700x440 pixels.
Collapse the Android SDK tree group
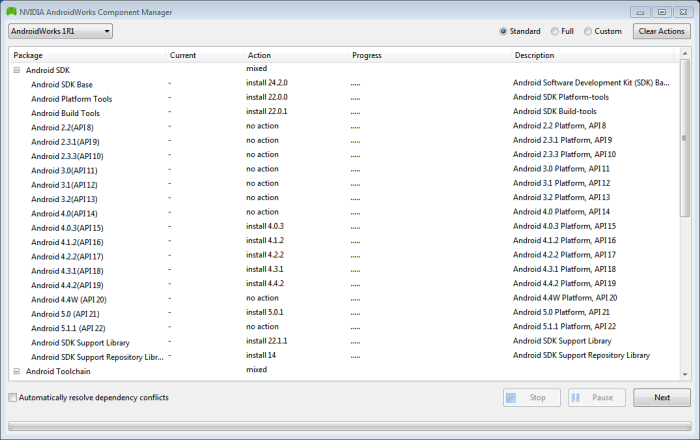pos(17,70)
